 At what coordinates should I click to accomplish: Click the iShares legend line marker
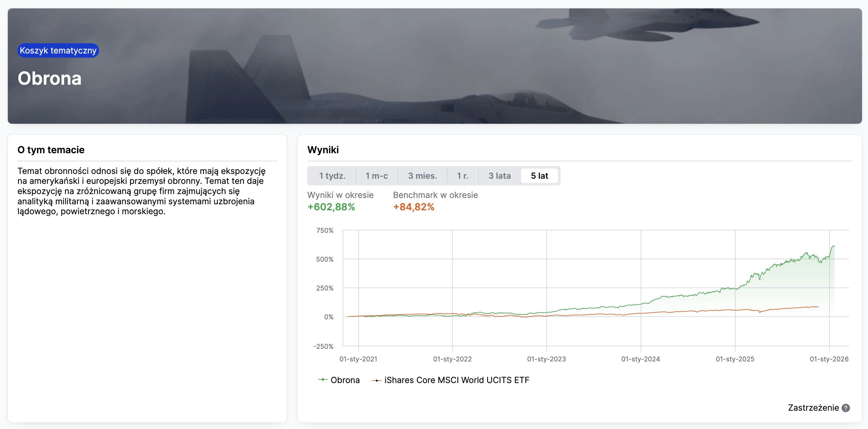click(376, 380)
